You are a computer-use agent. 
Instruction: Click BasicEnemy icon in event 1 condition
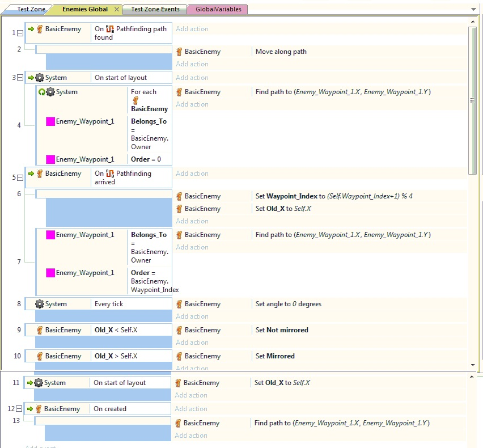pos(40,29)
